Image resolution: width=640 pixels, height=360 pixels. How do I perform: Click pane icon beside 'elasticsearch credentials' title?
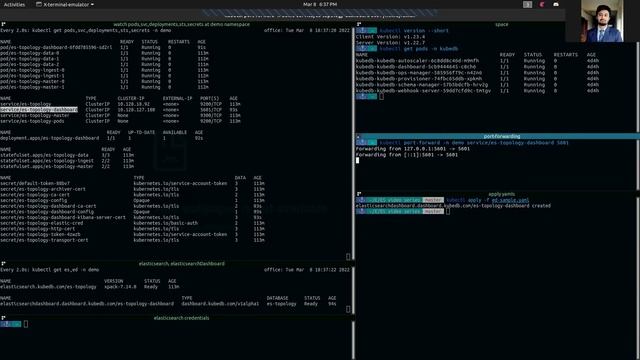tap(3, 318)
